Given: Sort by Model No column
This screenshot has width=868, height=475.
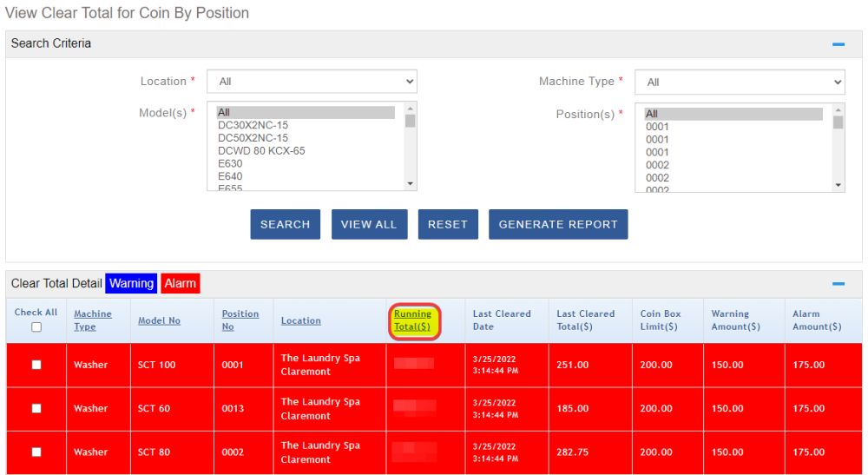Looking at the screenshot, I should click(x=159, y=320).
